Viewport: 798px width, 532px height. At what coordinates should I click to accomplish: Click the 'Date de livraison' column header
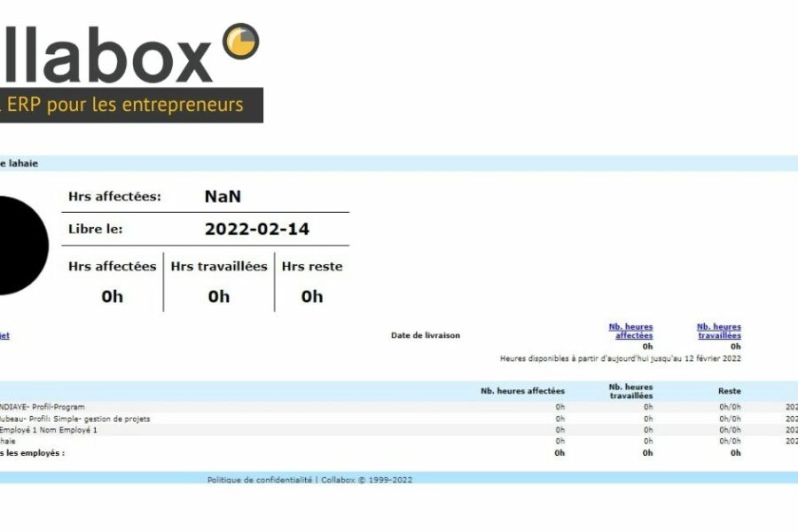pos(425,335)
